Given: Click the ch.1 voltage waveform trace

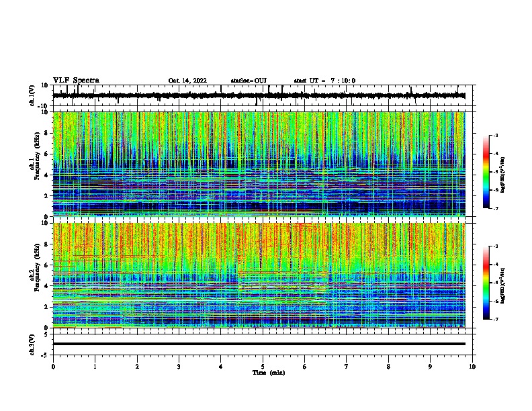Looking at the screenshot, I should pyautogui.click(x=259, y=95).
